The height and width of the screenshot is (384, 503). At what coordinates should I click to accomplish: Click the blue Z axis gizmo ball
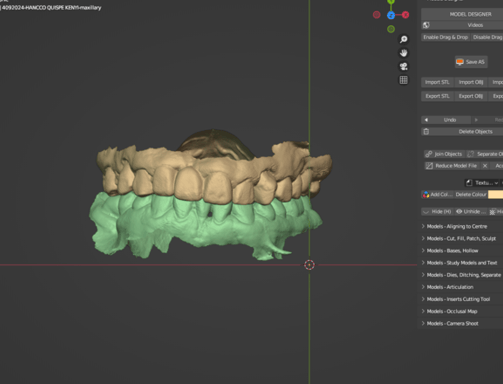[391, 15]
